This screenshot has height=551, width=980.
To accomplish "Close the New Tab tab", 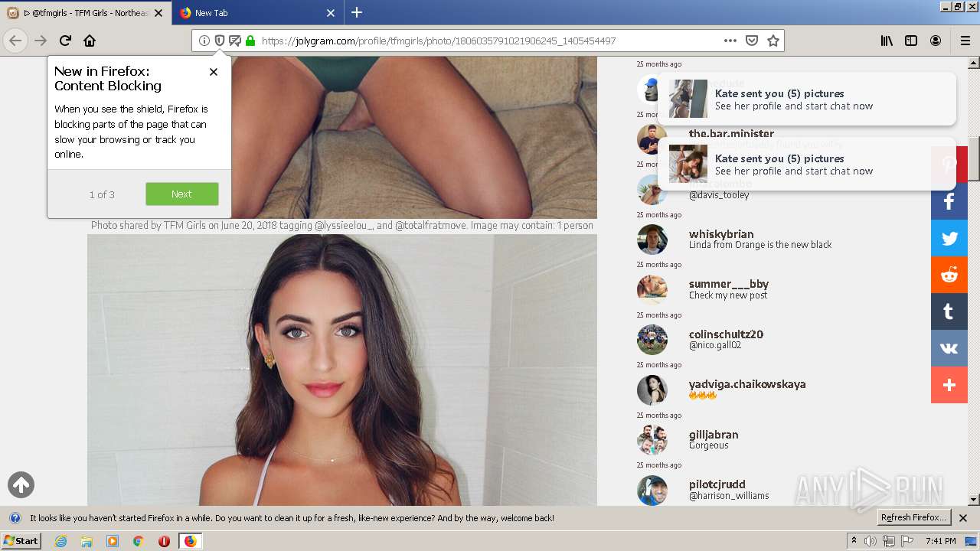I will tap(331, 13).
